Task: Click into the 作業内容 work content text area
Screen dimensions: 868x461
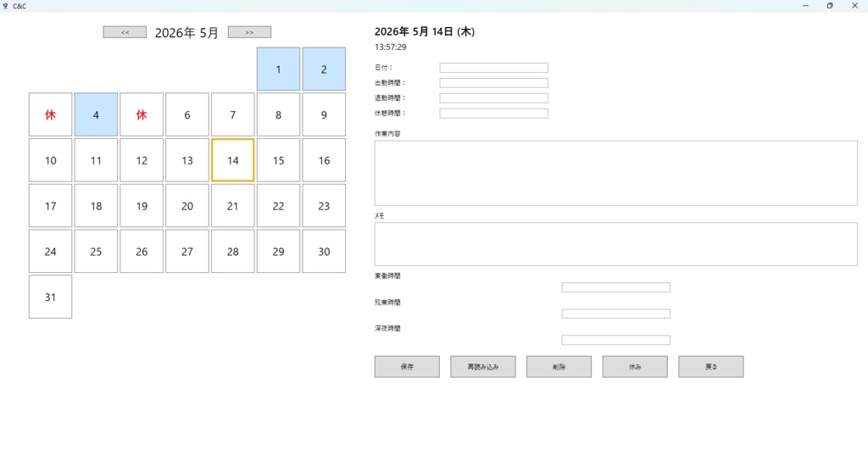Action: (616, 173)
